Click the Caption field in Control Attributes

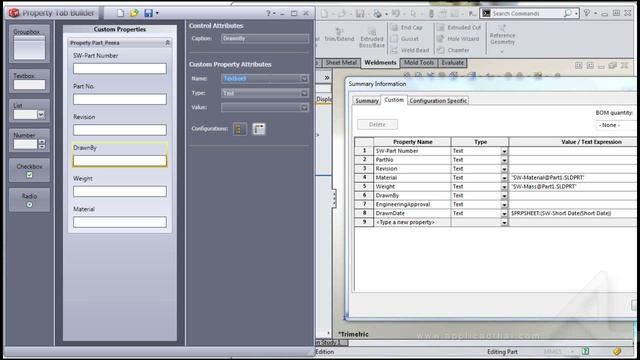tap(265, 39)
